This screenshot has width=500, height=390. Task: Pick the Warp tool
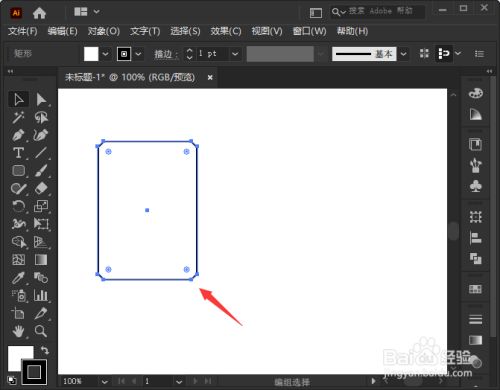tap(18, 224)
